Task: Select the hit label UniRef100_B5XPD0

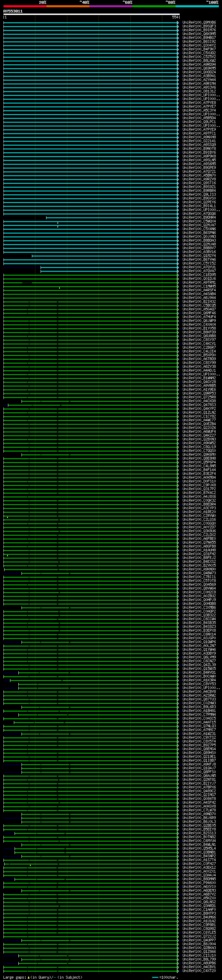Action: pos(199,355)
